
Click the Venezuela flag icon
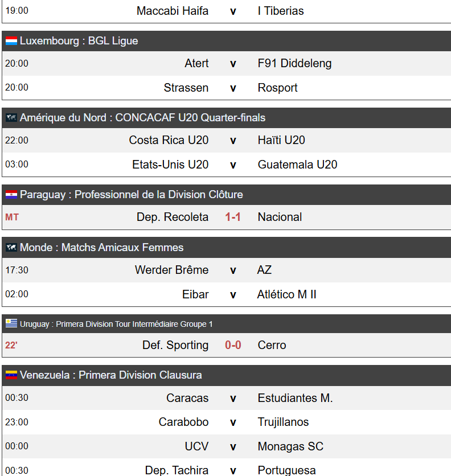point(11,375)
